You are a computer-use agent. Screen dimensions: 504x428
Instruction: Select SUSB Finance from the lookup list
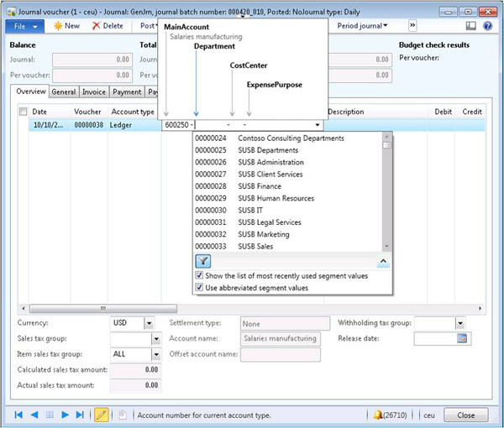pos(259,186)
